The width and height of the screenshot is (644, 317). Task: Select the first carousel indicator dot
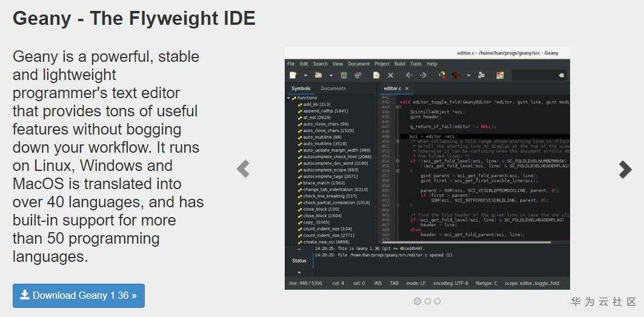click(x=417, y=301)
